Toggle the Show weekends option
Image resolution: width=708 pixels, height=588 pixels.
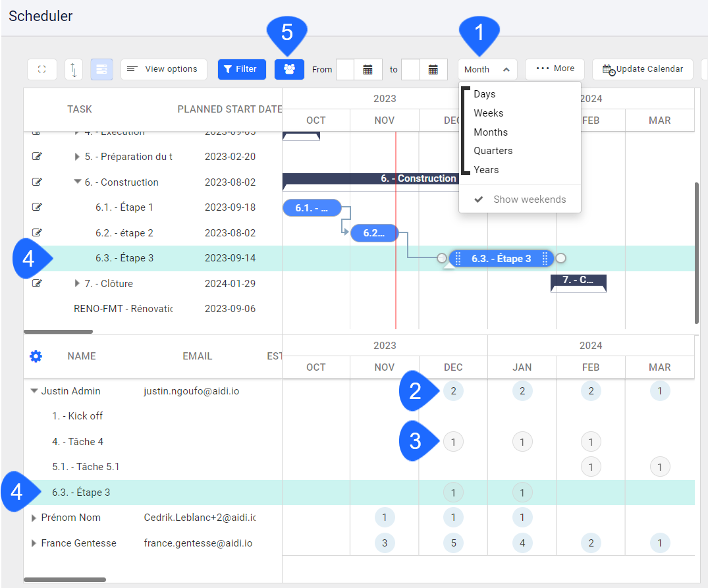520,199
